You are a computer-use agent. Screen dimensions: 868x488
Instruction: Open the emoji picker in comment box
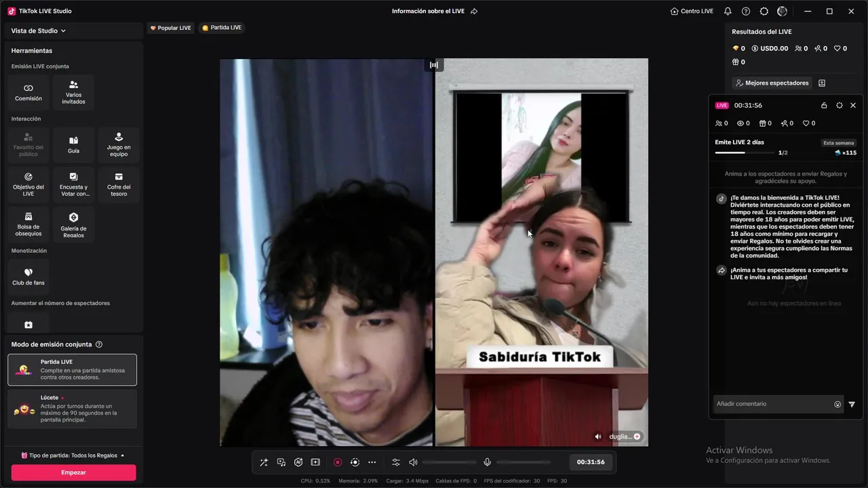coord(837,404)
